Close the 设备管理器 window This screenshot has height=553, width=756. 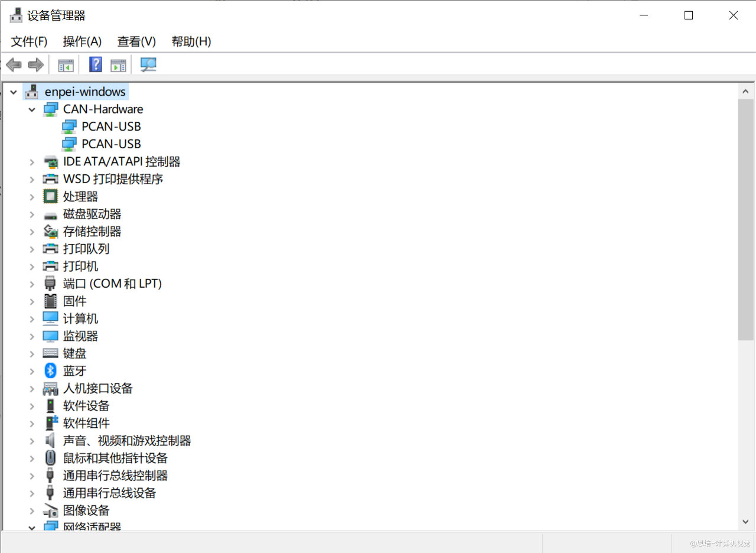pyautogui.click(x=733, y=15)
